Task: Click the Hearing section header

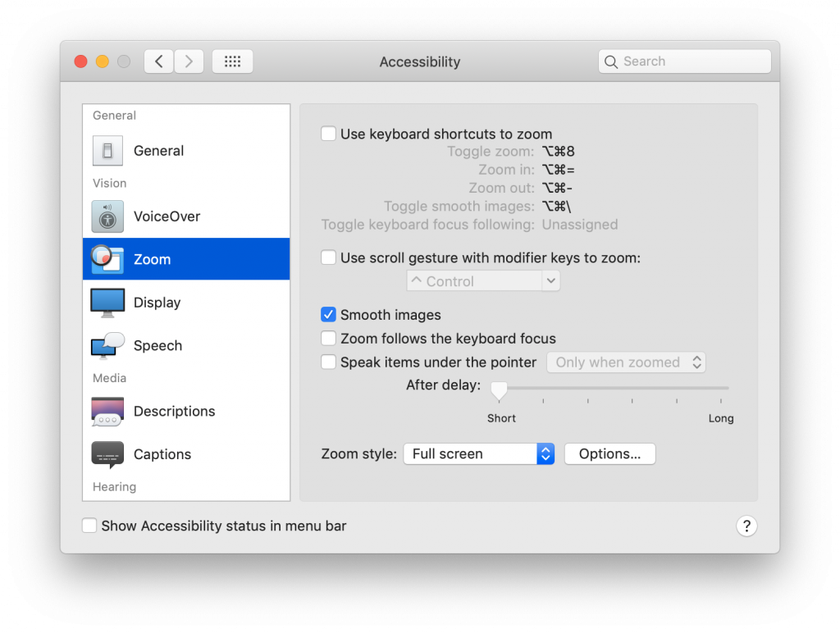Action: [115, 487]
